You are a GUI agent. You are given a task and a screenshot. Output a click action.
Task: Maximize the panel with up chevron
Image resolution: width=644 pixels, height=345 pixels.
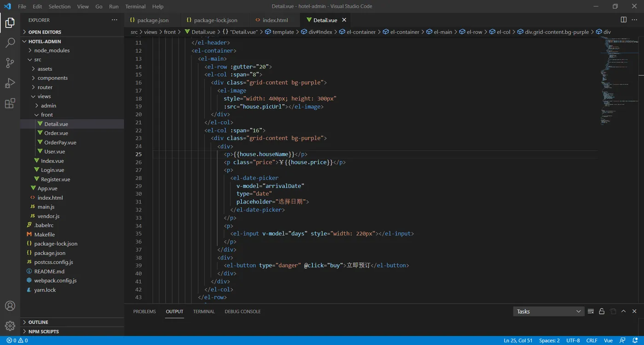point(624,311)
